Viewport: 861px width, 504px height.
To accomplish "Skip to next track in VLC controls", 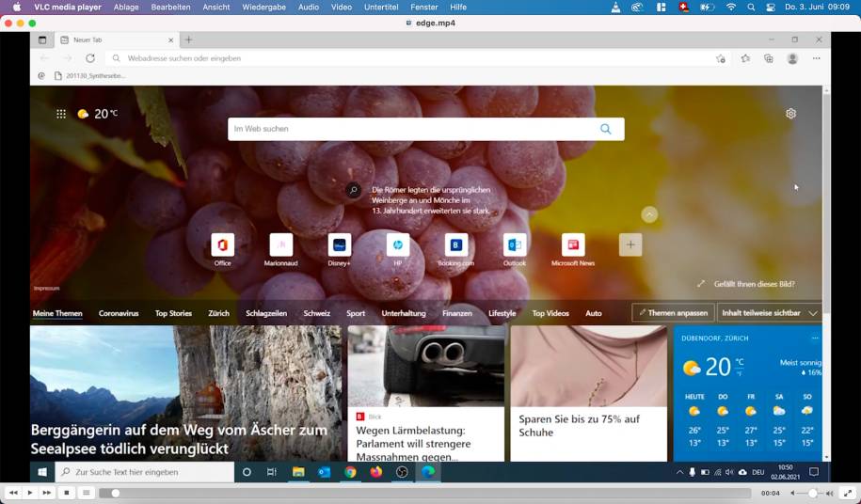I will (x=47, y=493).
